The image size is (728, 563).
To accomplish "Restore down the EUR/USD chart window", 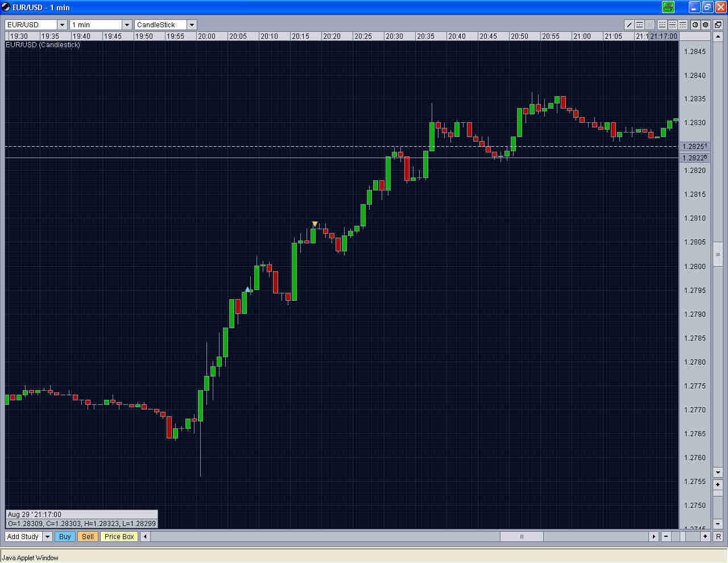I will (707, 7).
